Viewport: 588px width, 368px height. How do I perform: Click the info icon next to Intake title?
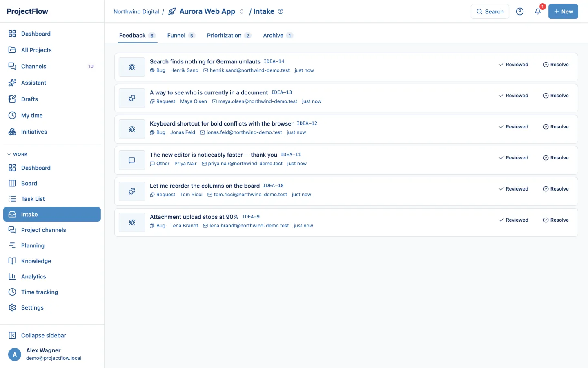281,11
